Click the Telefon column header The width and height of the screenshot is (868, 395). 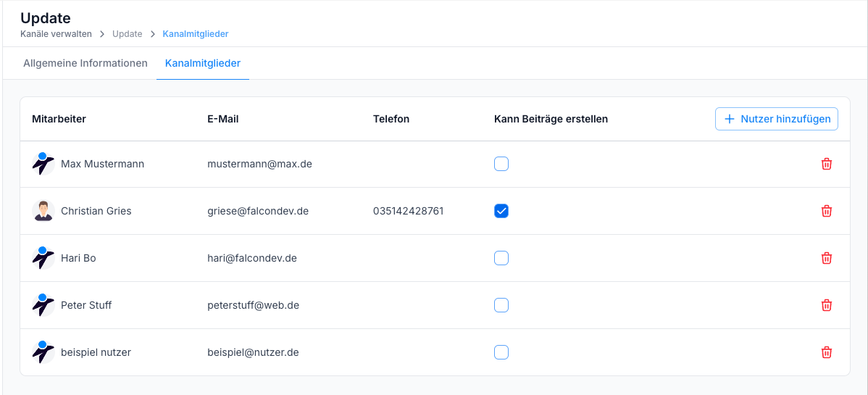tap(391, 119)
